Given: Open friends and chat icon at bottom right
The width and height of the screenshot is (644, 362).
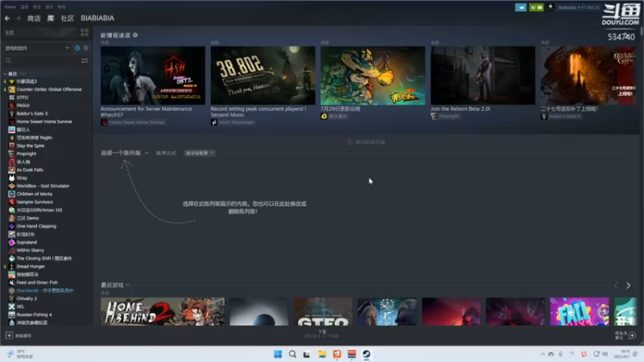Looking at the screenshot, I should click(x=632, y=335).
